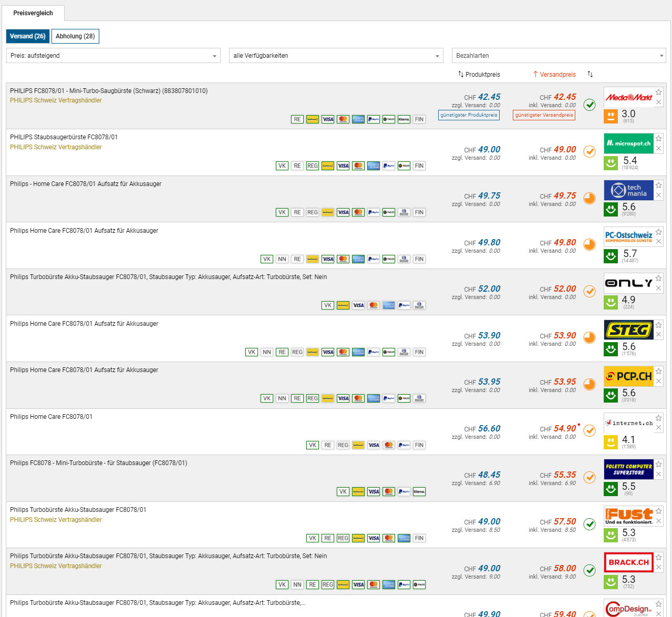This screenshot has height=617, width=672.
Task: Open 'PHILIPS Staubsaugerbürste FC8078/01' offer link
Action: click(64, 137)
